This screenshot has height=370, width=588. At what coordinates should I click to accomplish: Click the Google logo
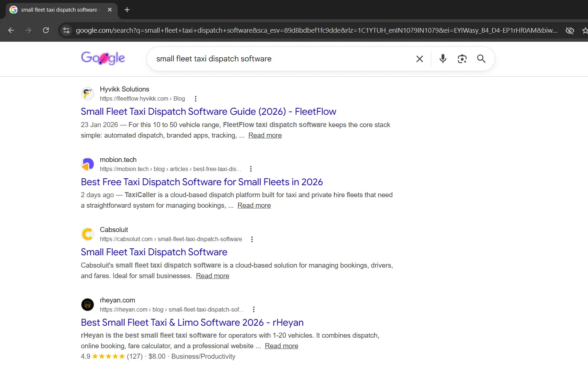tap(103, 58)
